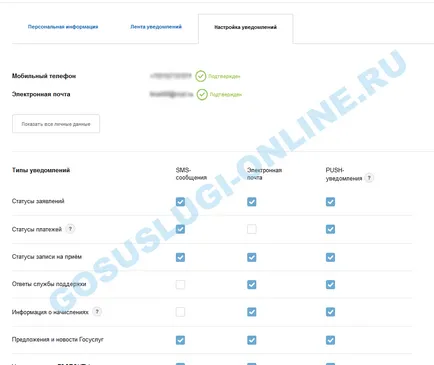Open the Информация о начислениях help question icon
Screen dimensions: 434x365
[x=97, y=312]
